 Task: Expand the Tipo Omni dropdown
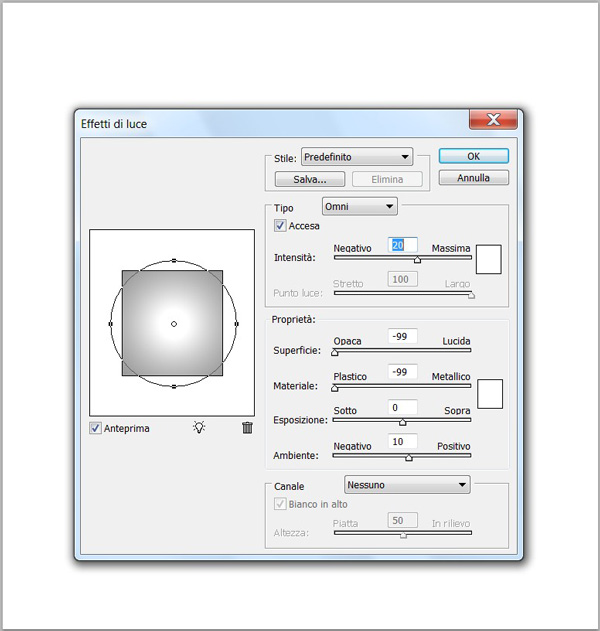(360, 206)
